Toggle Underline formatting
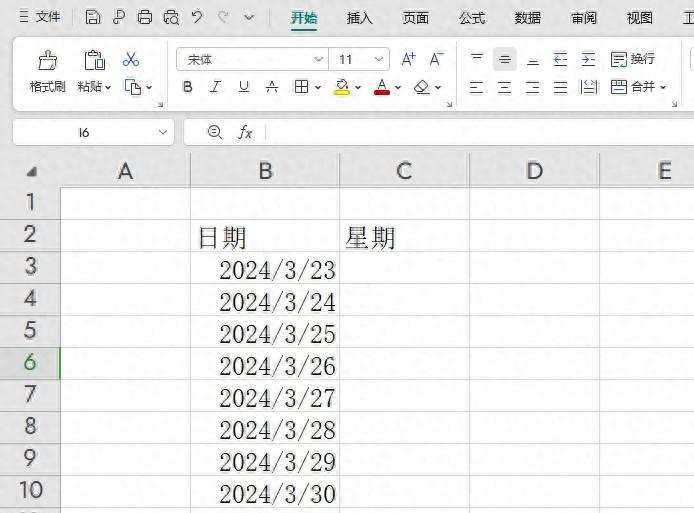This screenshot has height=513, width=694. click(x=243, y=87)
